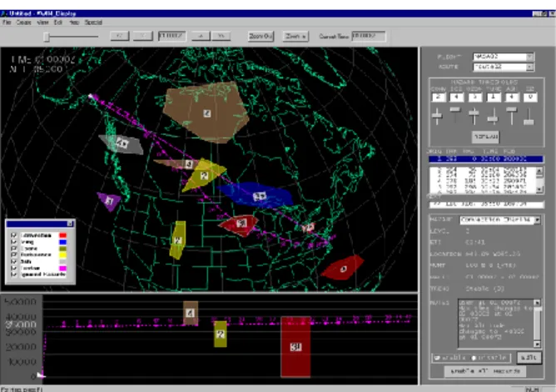Click the Edit button beside the enable/disable options
The image size is (556, 392).
point(529,358)
